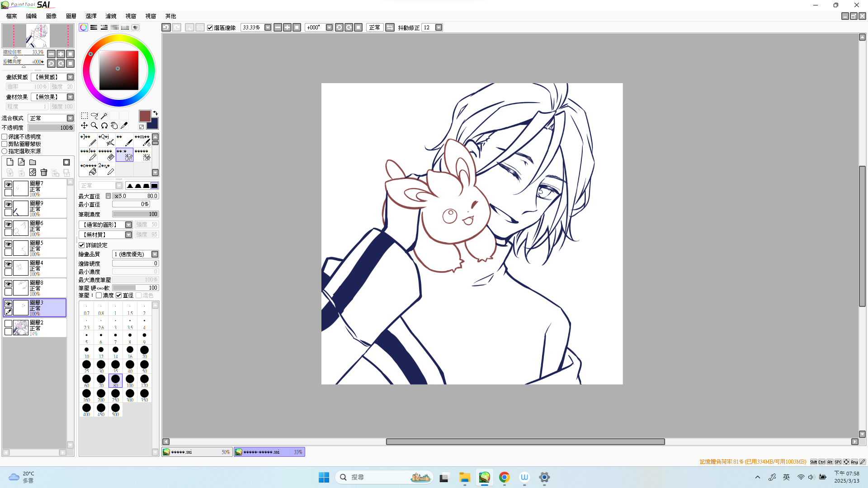This screenshot has height=488, width=868.
Task: Add a layer mask
Action: (66, 162)
